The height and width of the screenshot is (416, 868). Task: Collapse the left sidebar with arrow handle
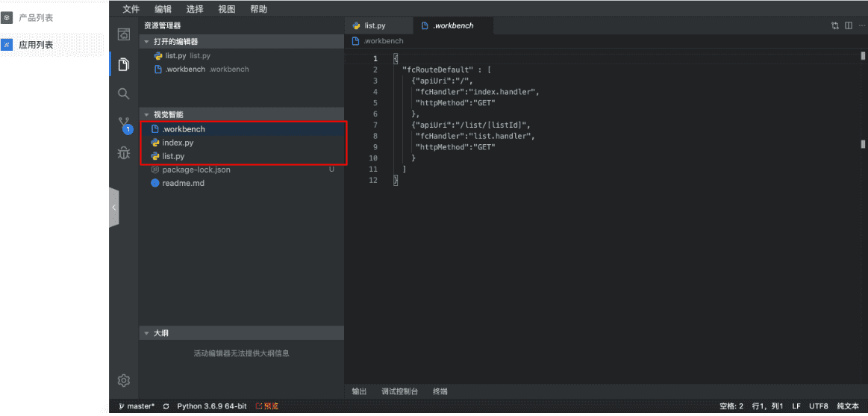click(113, 208)
